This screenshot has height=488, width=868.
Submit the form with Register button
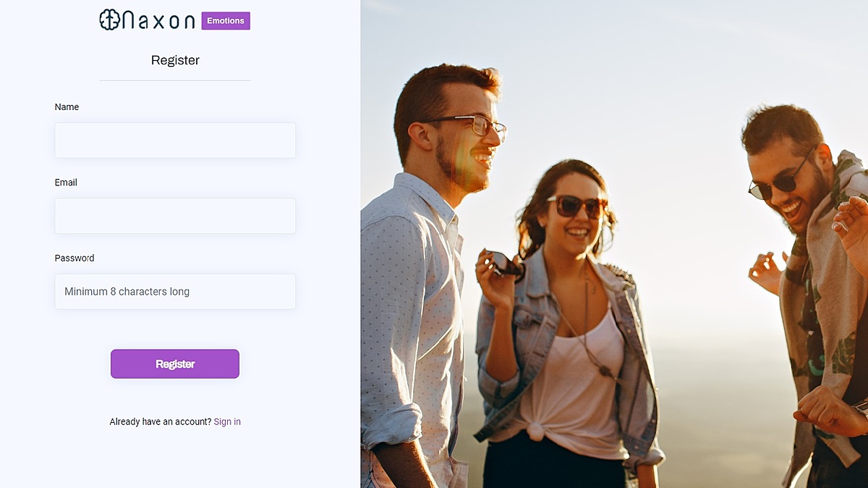click(175, 364)
